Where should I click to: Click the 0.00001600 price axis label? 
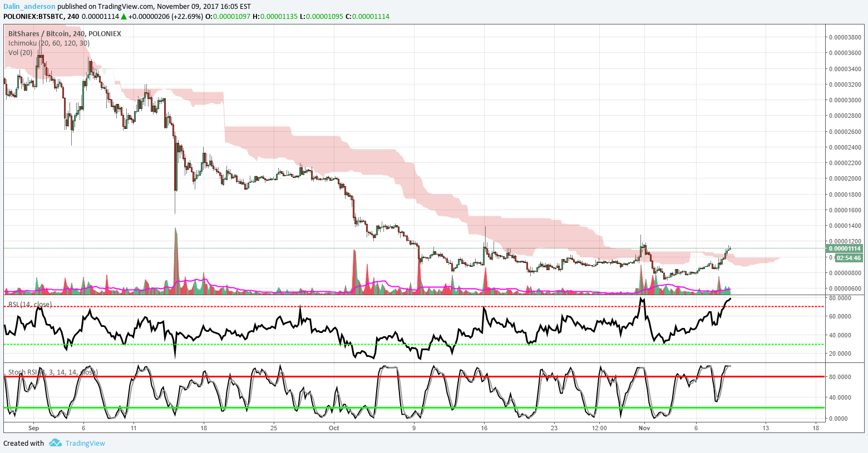(x=846, y=210)
